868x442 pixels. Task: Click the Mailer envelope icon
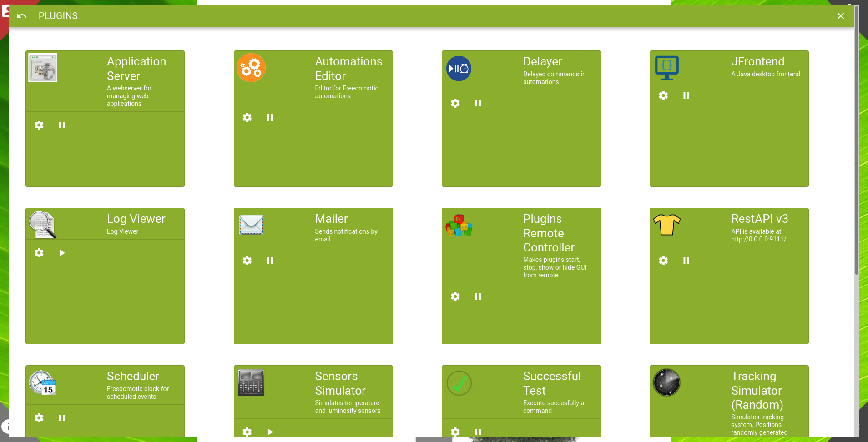pyautogui.click(x=251, y=225)
